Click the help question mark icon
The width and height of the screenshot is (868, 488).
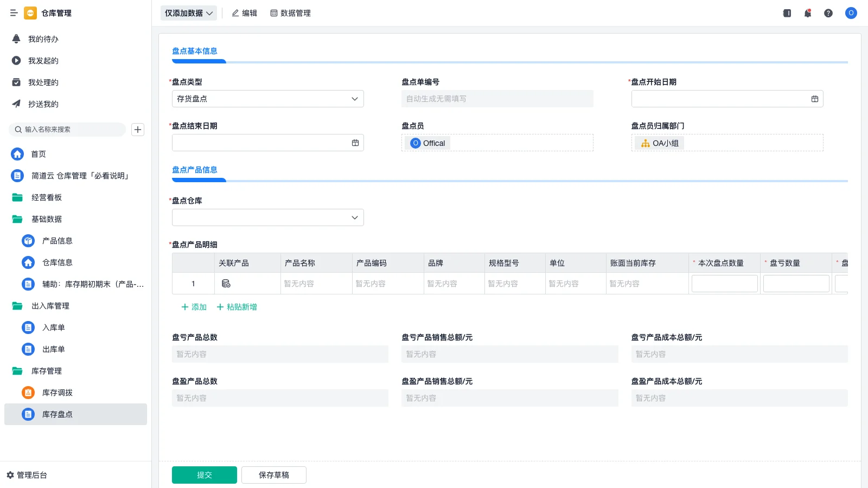point(829,13)
